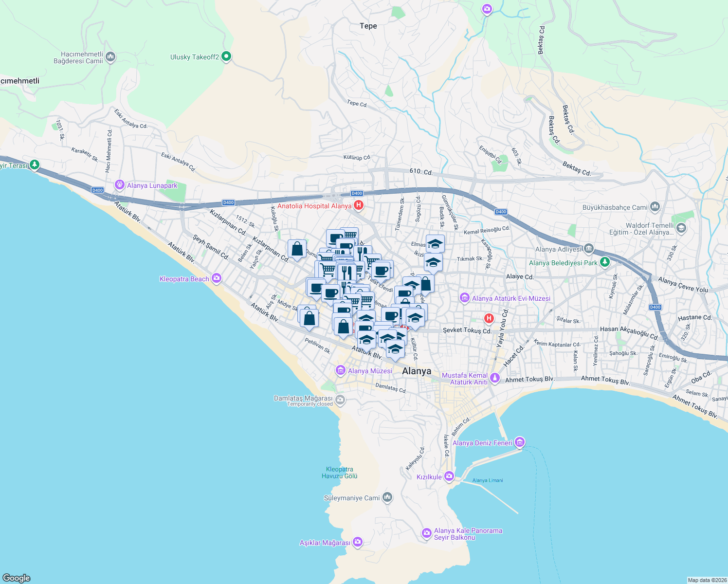Click the Anatolia Hospital Alanya H icon
Image resolution: width=728 pixels, height=584 pixels.
359,205
